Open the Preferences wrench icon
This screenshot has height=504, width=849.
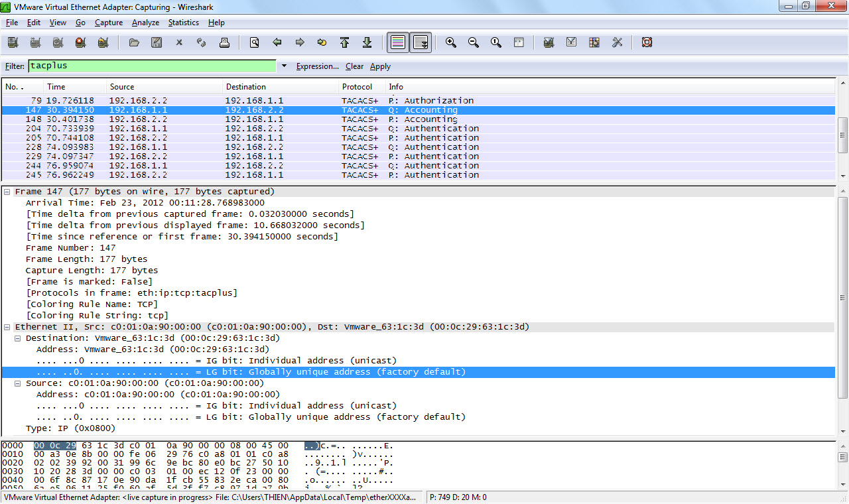(617, 42)
